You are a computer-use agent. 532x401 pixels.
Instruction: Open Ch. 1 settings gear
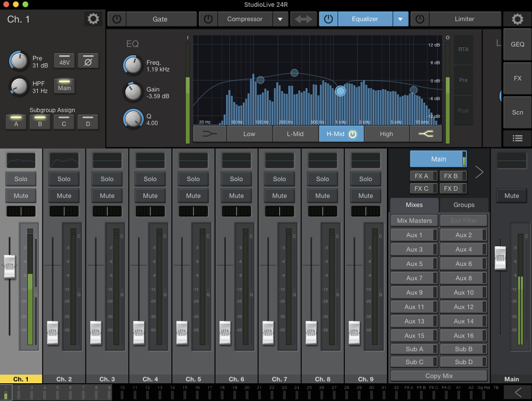pos(93,19)
